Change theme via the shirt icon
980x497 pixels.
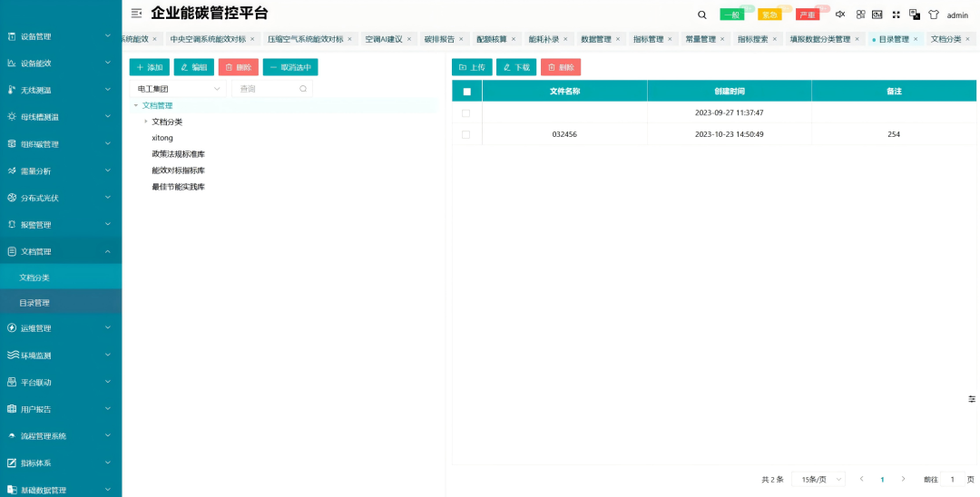coord(934,15)
